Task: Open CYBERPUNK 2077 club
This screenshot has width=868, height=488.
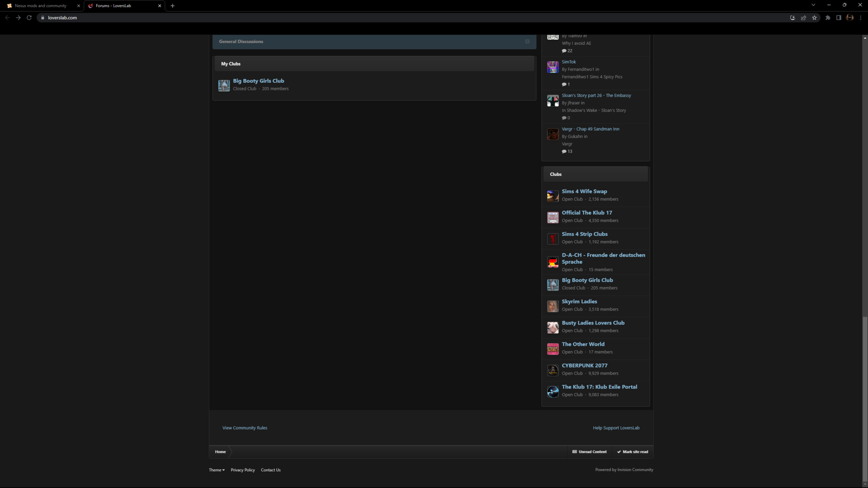Action: pos(585,366)
